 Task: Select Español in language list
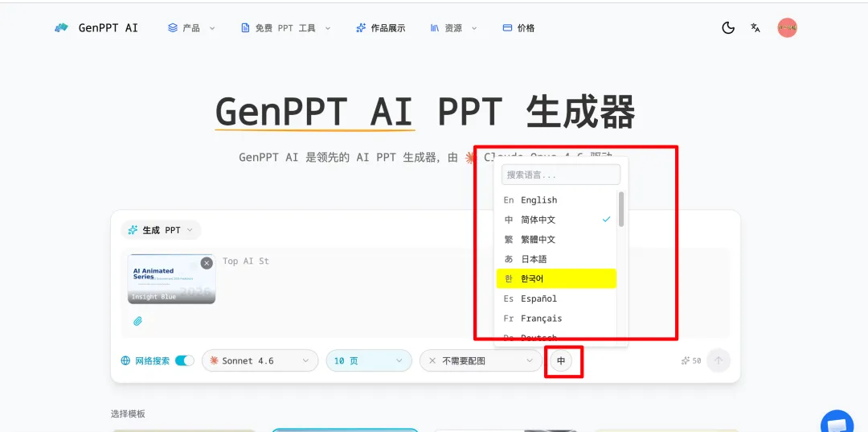pos(556,298)
